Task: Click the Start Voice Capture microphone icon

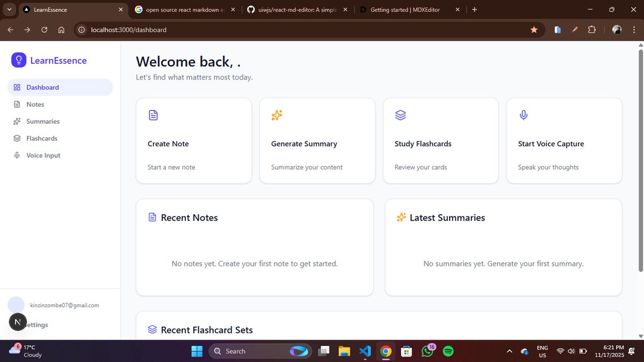Action: pos(523,114)
